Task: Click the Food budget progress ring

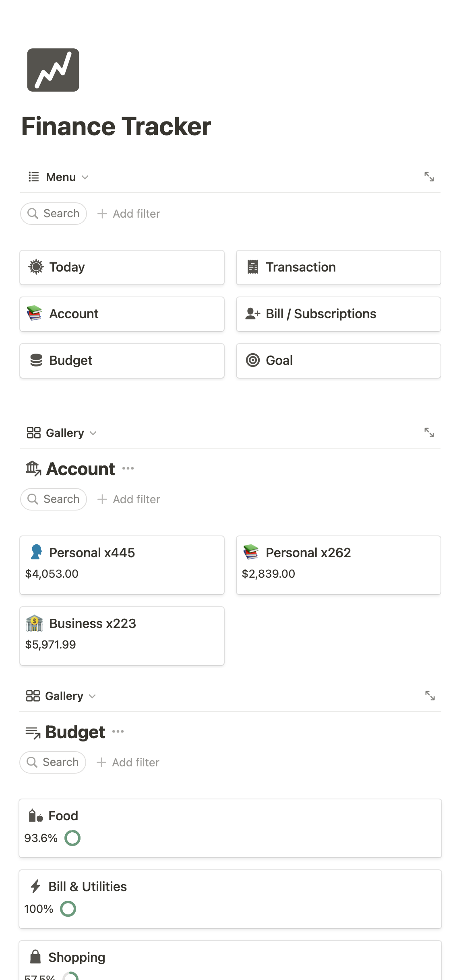Action: point(72,838)
